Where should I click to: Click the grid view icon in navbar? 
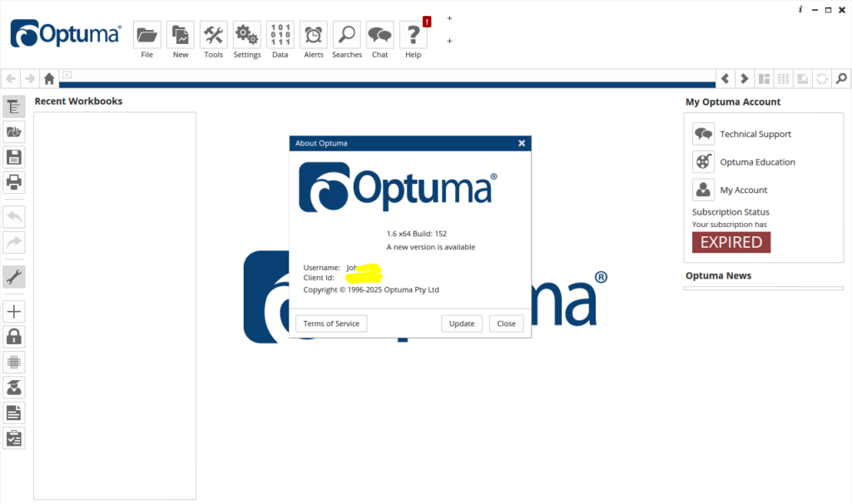coord(783,79)
